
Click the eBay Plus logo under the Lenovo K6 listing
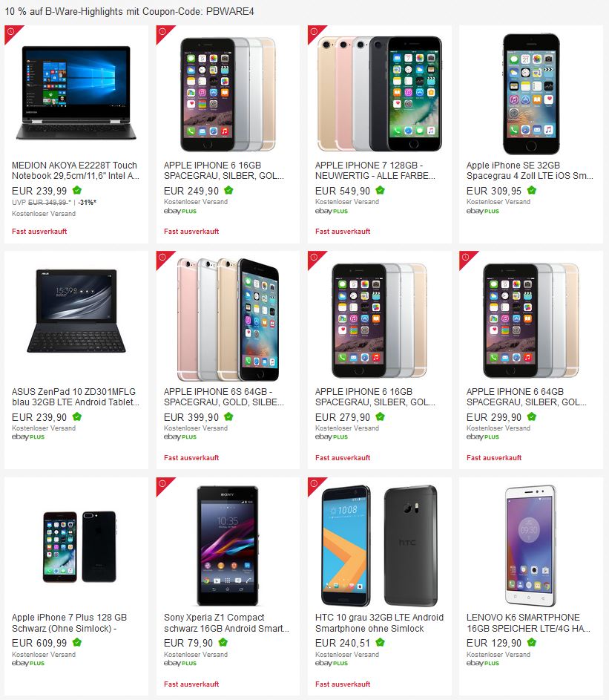tap(483, 664)
